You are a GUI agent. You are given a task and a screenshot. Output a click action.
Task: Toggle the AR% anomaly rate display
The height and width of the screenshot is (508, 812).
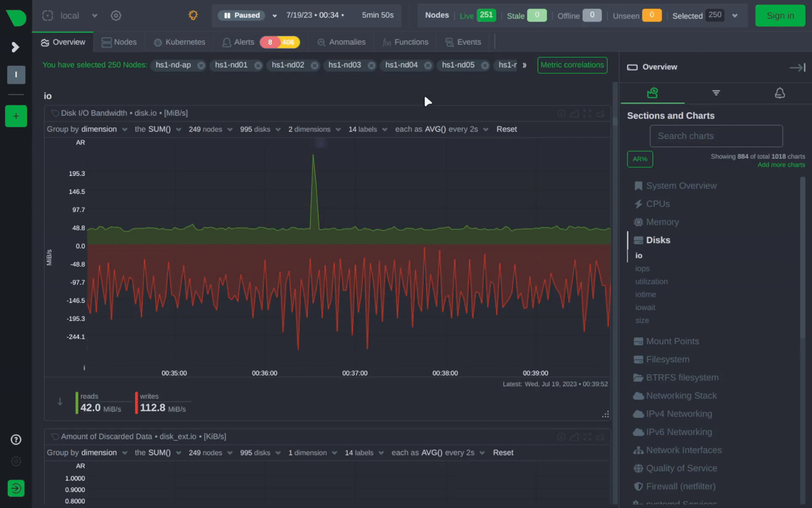pyautogui.click(x=639, y=159)
